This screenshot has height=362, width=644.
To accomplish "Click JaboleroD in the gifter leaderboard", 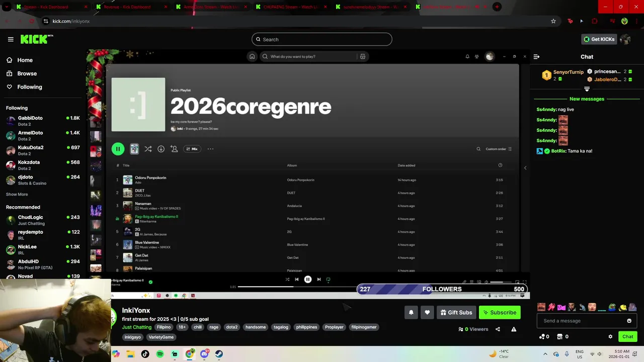I will click(607, 79).
